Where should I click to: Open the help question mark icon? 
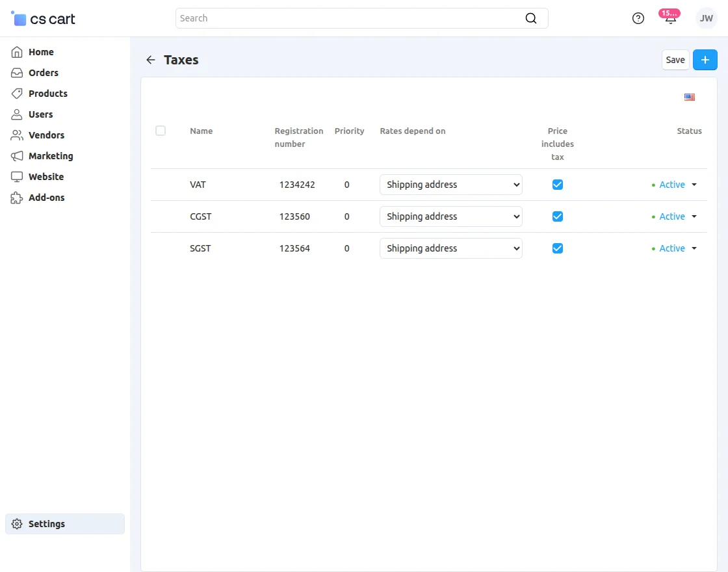point(638,18)
